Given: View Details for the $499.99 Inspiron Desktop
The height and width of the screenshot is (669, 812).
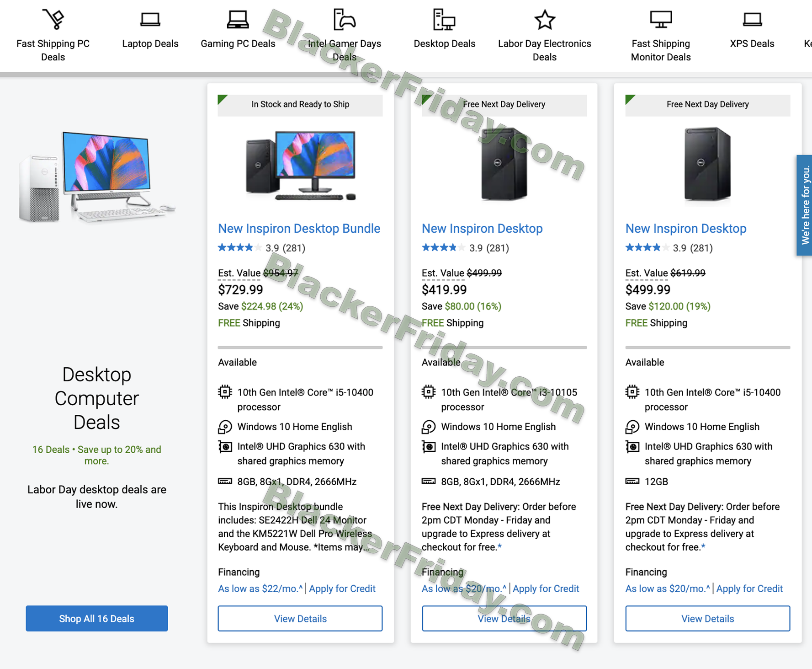Looking at the screenshot, I should (707, 618).
